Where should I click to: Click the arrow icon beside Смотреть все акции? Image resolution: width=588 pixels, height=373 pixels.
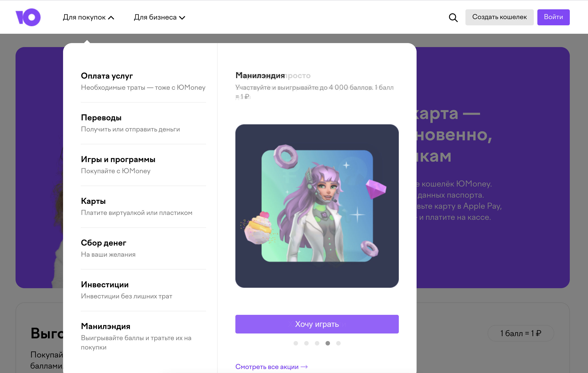[x=304, y=367]
